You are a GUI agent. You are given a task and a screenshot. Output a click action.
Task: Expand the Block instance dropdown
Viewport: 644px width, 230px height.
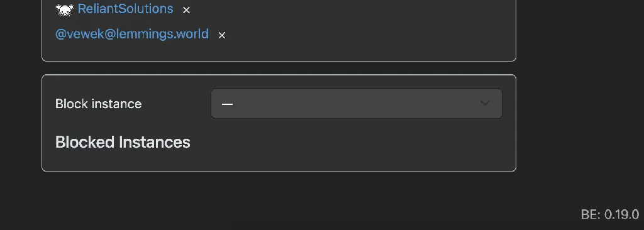point(357,104)
